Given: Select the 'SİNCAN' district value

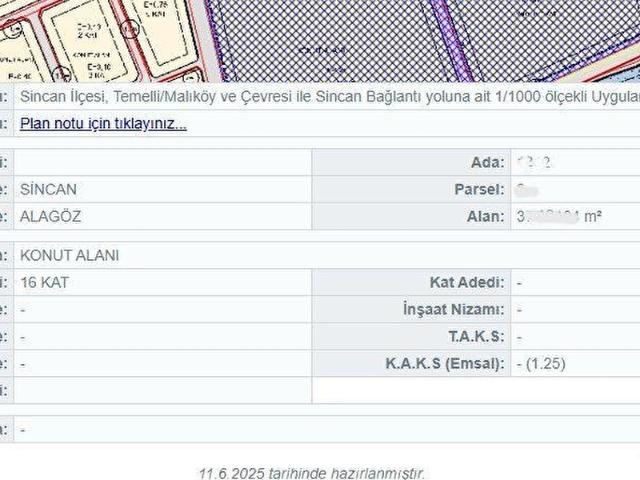Looking at the screenshot, I should 48,189.
